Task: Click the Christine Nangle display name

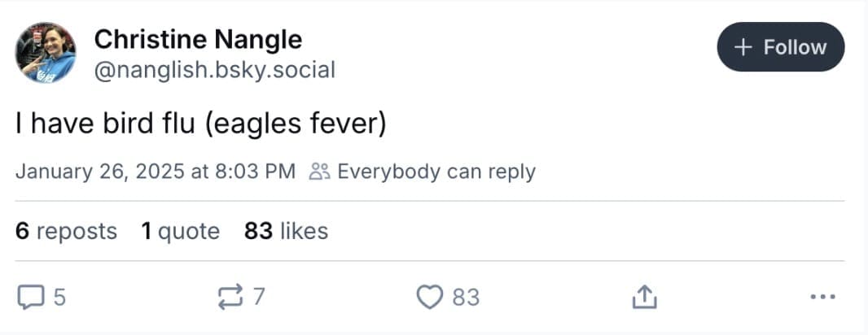Action: (x=198, y=39)
